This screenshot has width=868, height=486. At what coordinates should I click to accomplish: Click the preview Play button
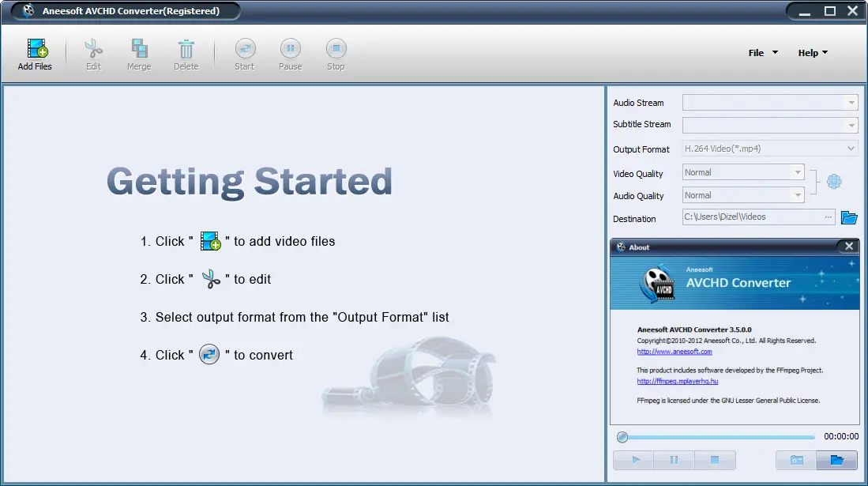[634, 460]
